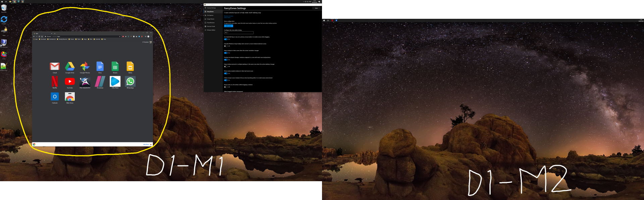Toggle keep windows pinned to multiple desktops

tap(226, 66)
